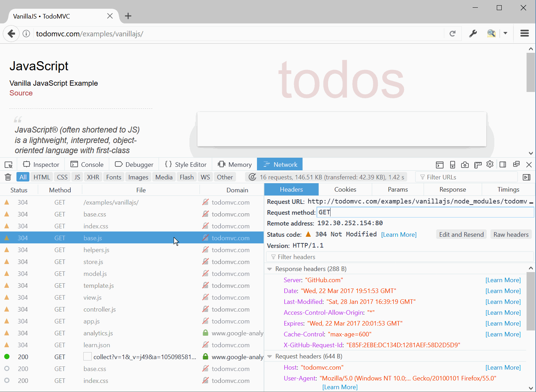Toggle the Fonts request filter
Viewport: 536px width, 392px height.
tap(114, 177)
